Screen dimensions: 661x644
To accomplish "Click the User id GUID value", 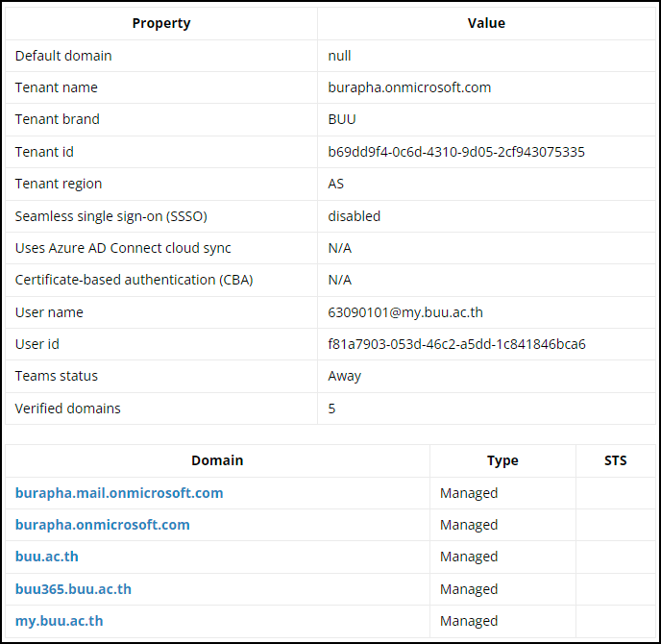I will 456,344.
